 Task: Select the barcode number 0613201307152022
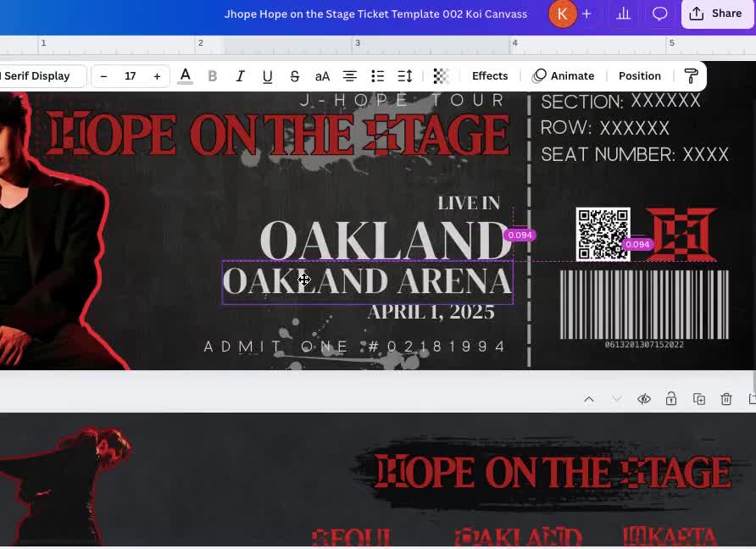(644, 345)
